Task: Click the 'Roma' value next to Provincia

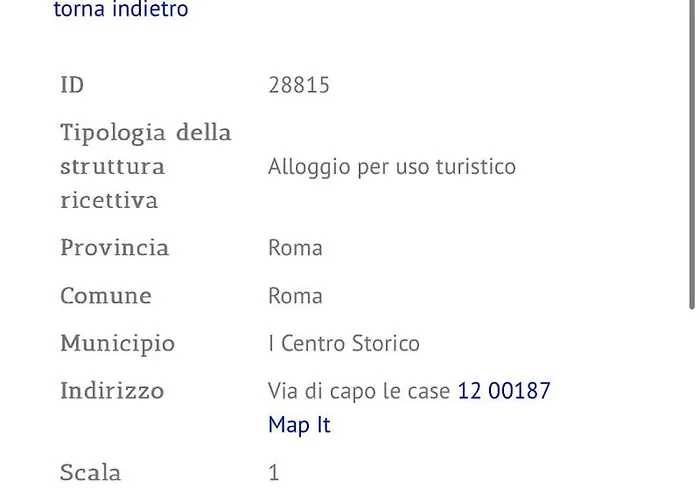Action: (295, 248)
